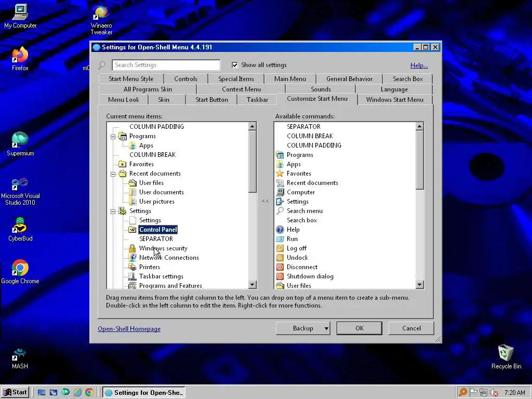Image resolution: width=532 pixels, height=399 pixels.
Task: Click the Run command icon
Action: [280, 239]
